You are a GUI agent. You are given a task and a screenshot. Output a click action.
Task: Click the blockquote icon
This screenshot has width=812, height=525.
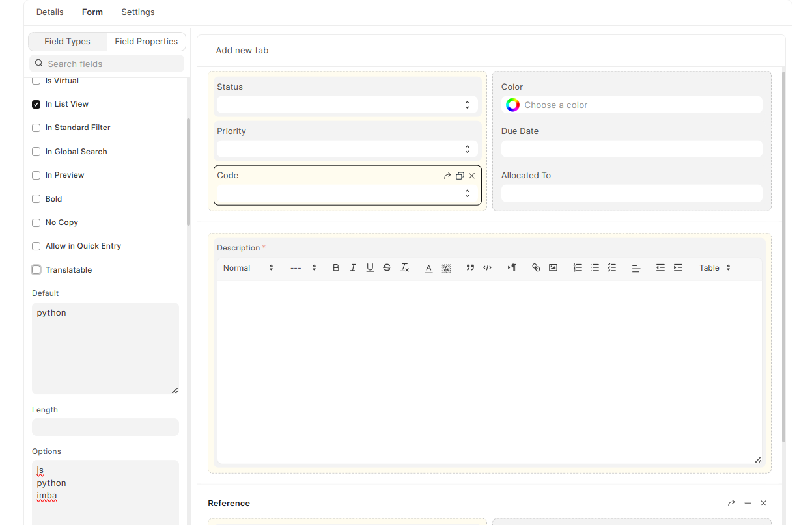click(470, 268)
